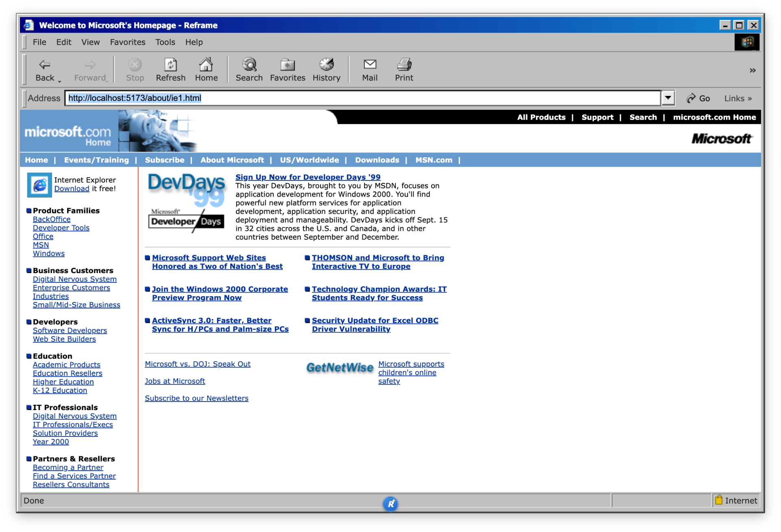Open the Edit menu

(x=63, y=42)
